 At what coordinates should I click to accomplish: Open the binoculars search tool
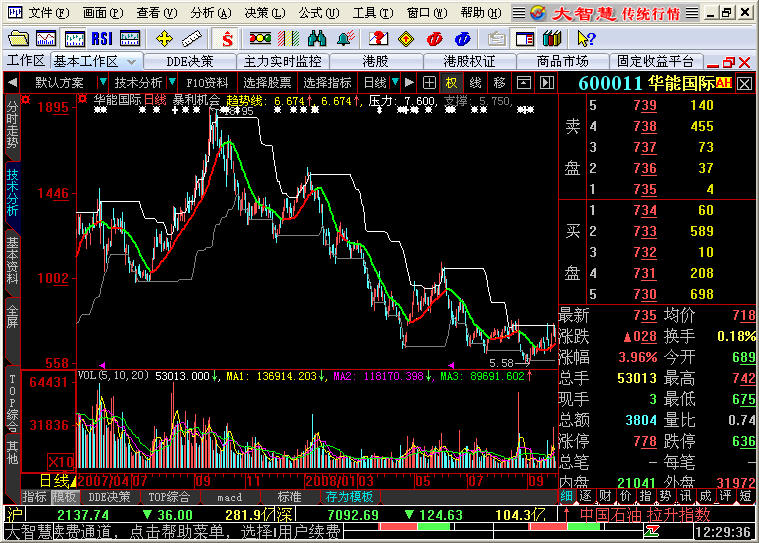tap(317, 38)
